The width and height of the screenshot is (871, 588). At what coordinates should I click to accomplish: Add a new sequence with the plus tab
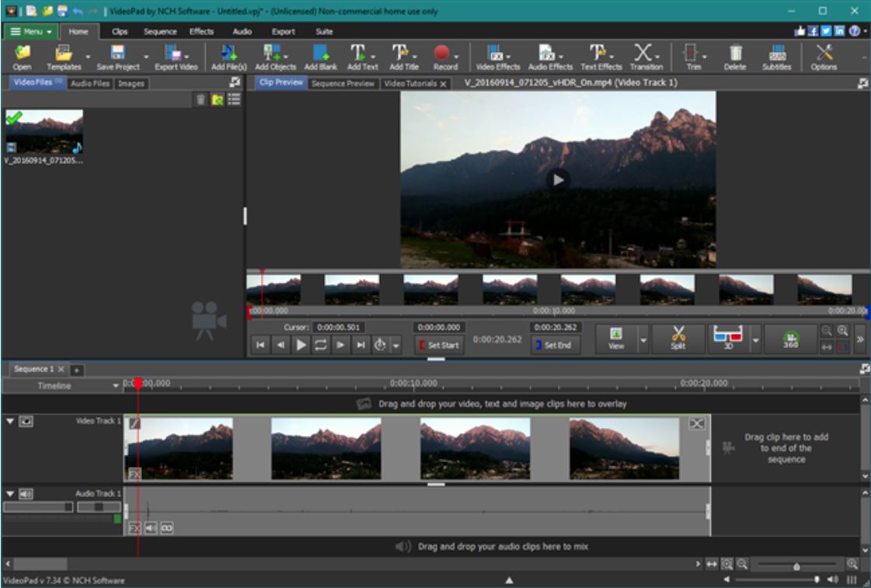click(77, 369)
